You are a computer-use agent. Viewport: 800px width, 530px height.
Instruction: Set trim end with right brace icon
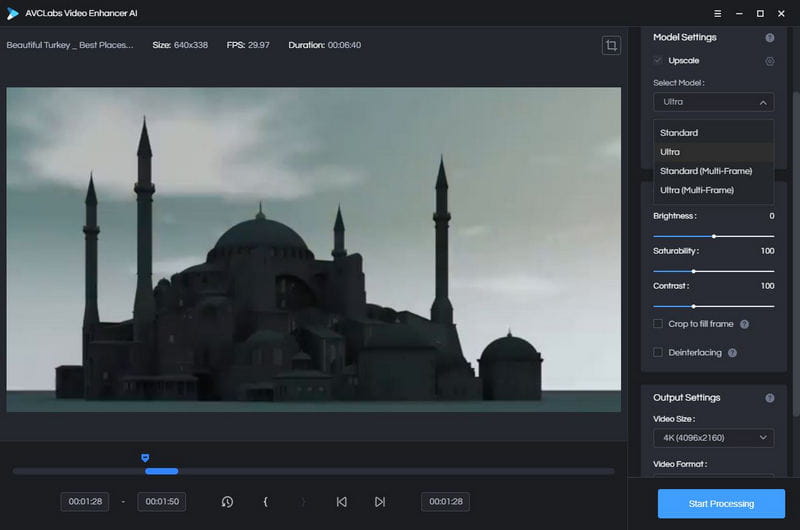click(303, 502)
